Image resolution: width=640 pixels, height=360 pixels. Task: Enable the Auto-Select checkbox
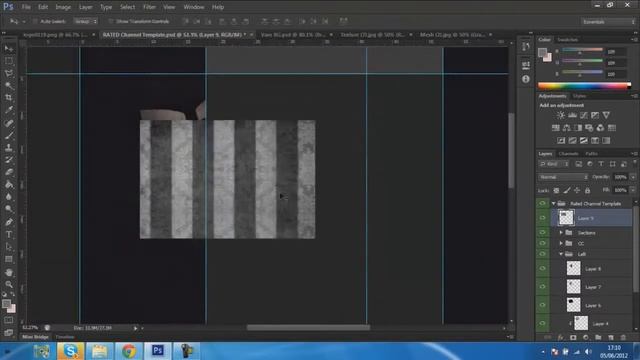[35, 21]
